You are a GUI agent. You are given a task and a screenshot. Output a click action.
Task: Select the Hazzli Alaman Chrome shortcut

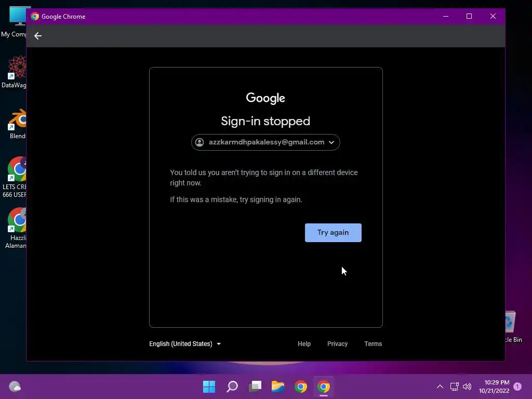point(15,228)
